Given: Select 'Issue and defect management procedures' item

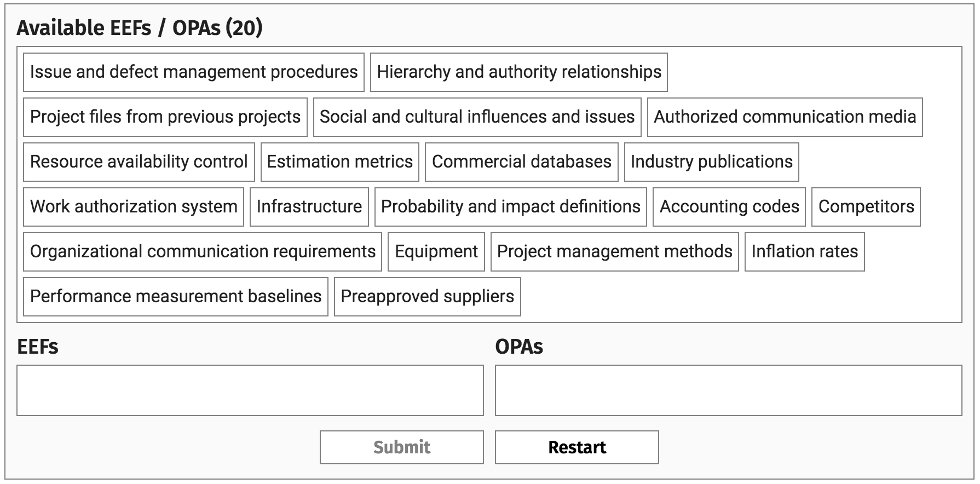Looking at the screenshot, I should click(x=194, y=72).
